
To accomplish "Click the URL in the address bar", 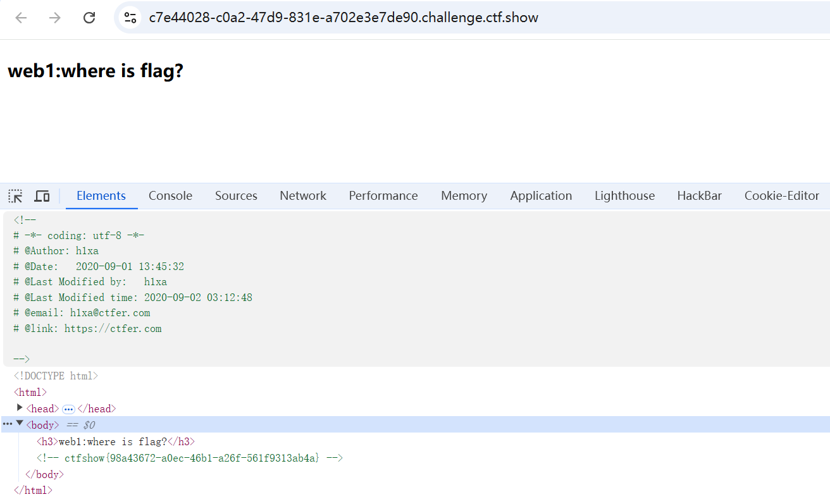I will pos(344,18).
